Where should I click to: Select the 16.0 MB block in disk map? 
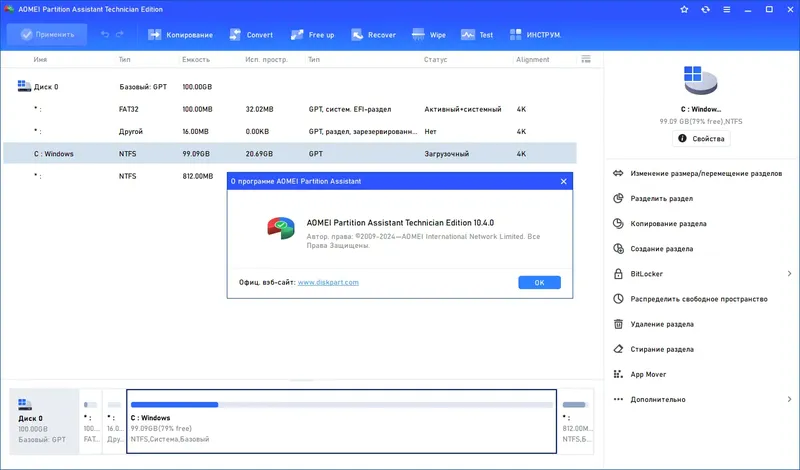pos(114,422)
